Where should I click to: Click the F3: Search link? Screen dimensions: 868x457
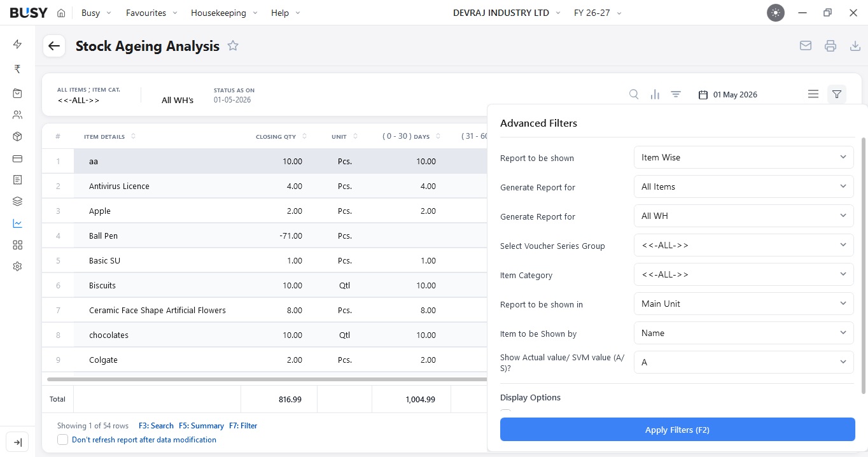[156, 426]
